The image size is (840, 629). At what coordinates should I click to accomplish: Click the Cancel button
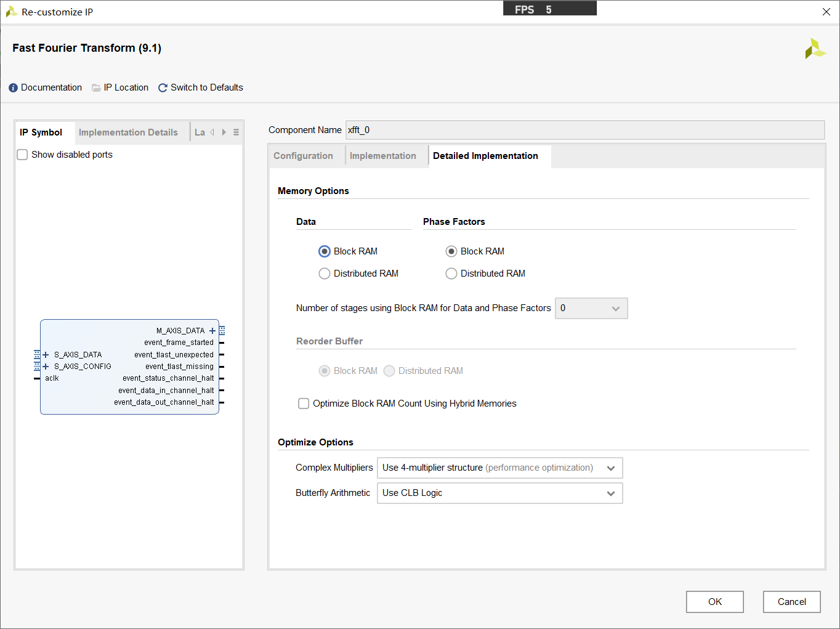click(x=791, y=602)
